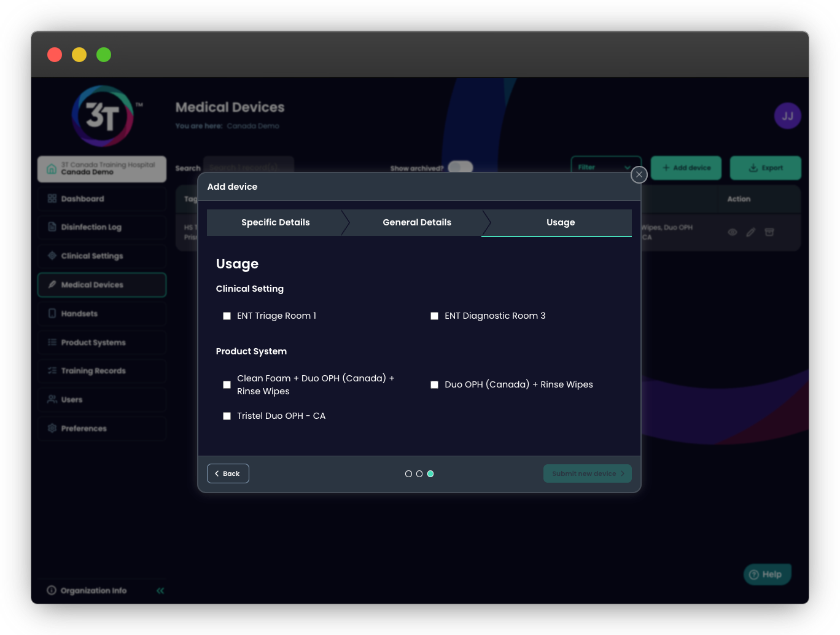The width and height of the screenshot is (840, 635).
Task: Jump to second step pagination dot
Action: 419,473
